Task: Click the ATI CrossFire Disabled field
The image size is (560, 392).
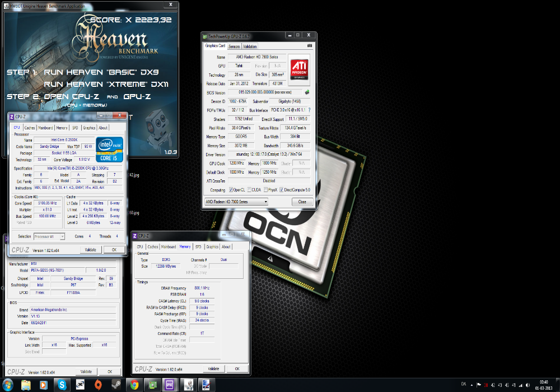Action: 269,181
